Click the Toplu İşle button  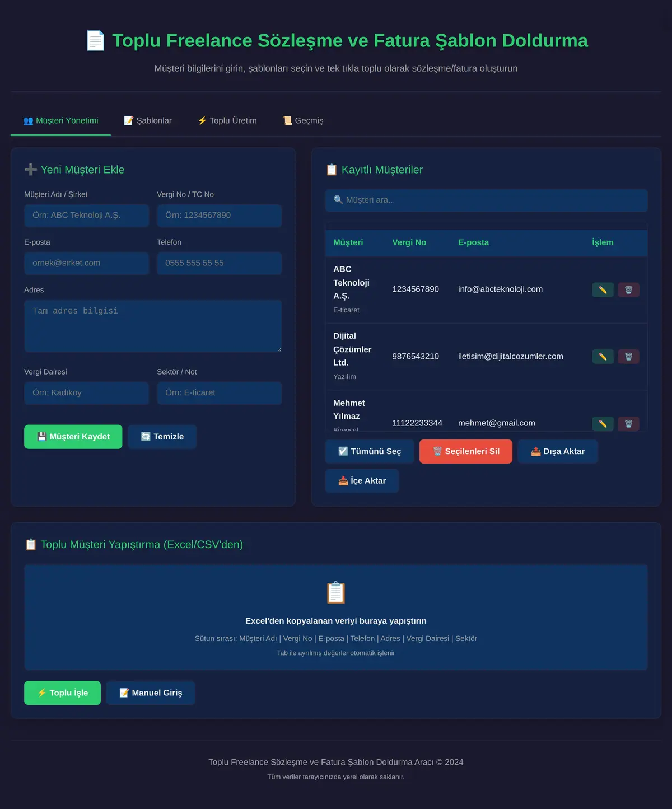(x=62, y=693)
